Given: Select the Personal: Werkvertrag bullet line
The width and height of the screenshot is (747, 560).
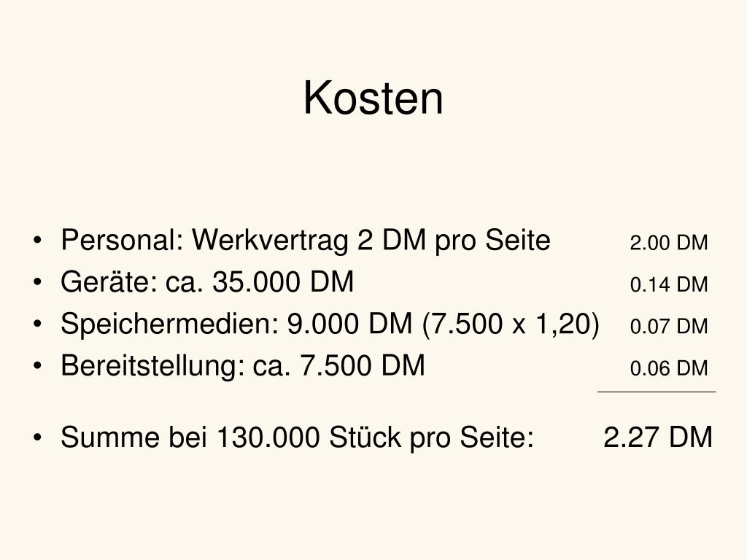Looking at the screenshot, I should click(x=306, y=240).
